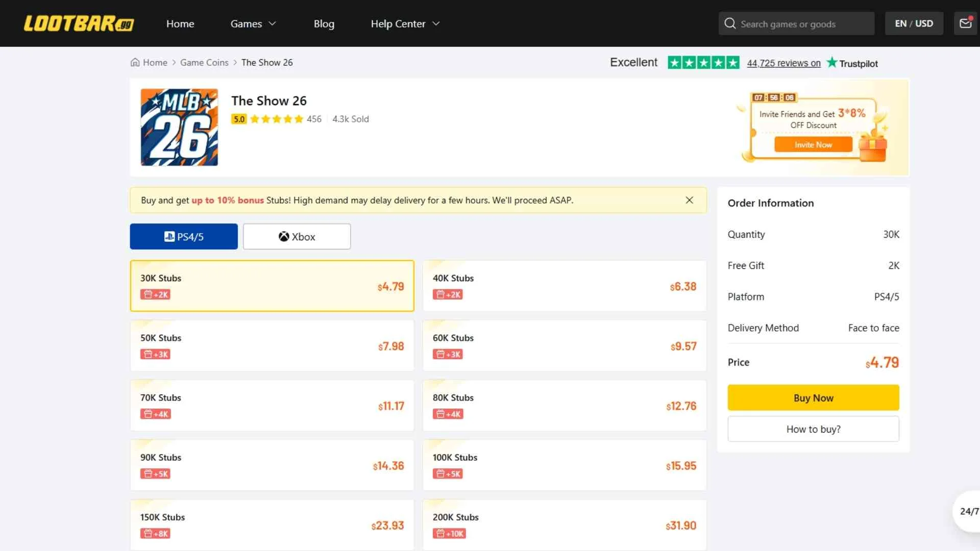
Task: Click the Trustpilot green star rating
Action: 703,62
